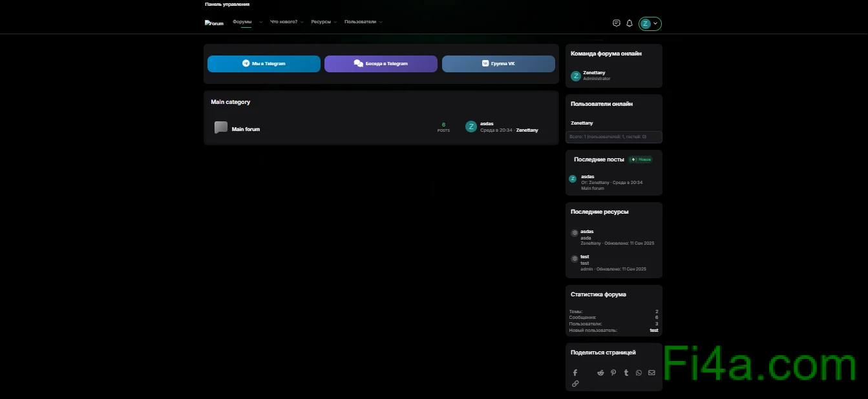Open conversations message icon in header

pyautogui.click(x=616, y=23)
